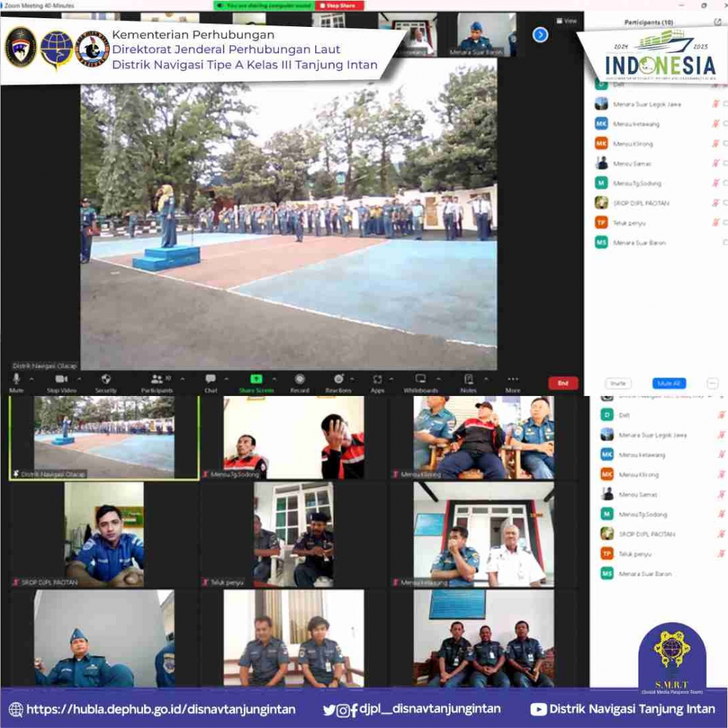
Task: Expand caret next to Chat
Action: coord(226,379)
